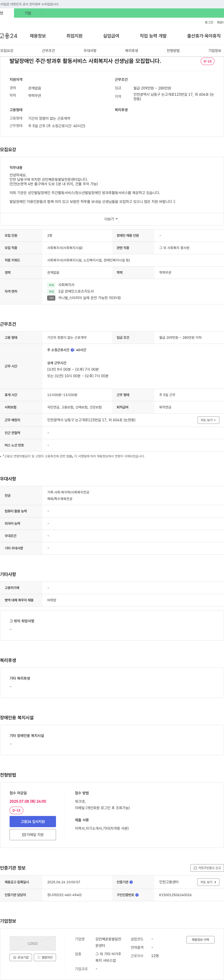Report posting via 거짓구인광고 신고 button
224x980 pixels.
[x=207, y=868]
